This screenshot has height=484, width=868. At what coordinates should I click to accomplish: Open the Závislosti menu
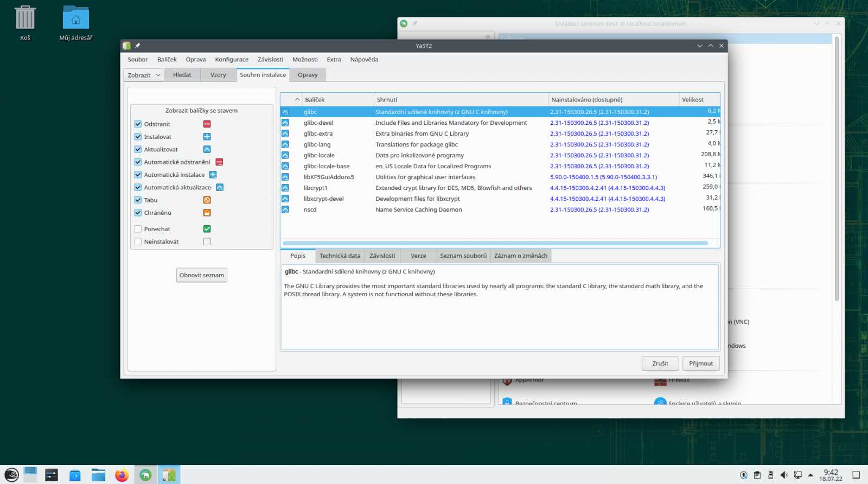(x=270, y=60)
